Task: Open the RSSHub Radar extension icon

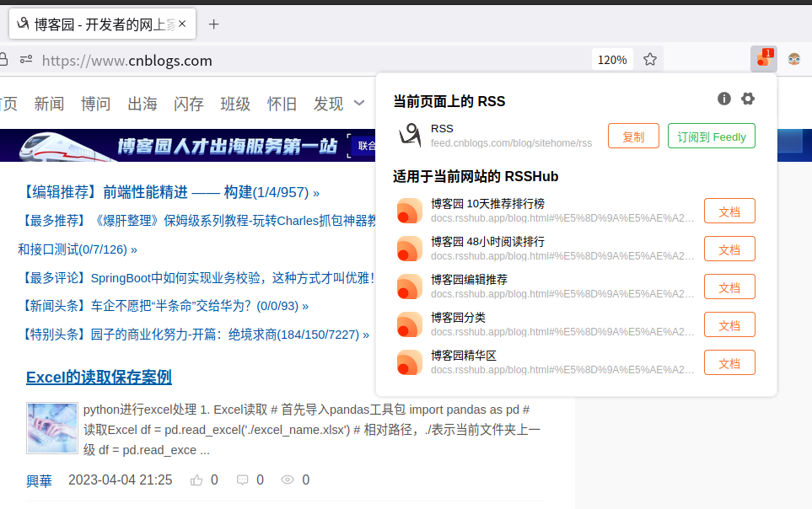Action: pyautogui.click(x=761, y=60)
